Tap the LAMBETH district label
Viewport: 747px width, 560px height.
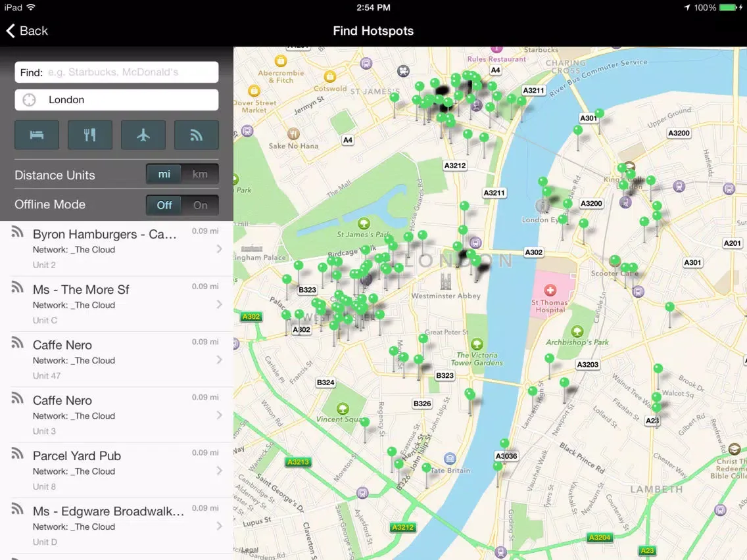point(656,490)
